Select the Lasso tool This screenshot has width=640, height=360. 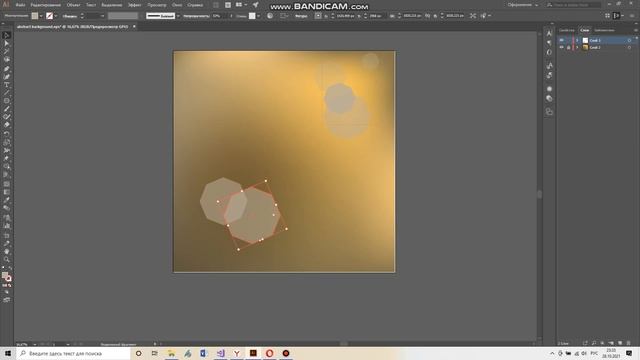coord(6,60)
